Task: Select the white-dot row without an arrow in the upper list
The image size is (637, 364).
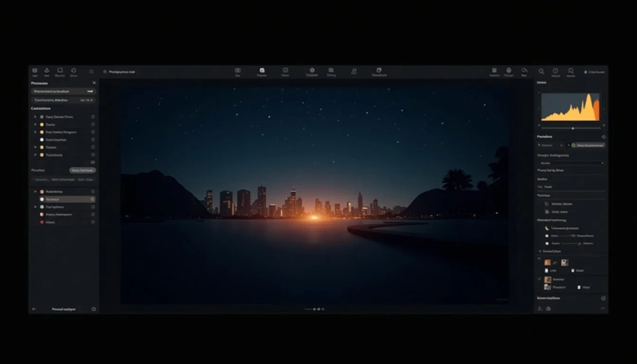Action: (x=64, y=140)
